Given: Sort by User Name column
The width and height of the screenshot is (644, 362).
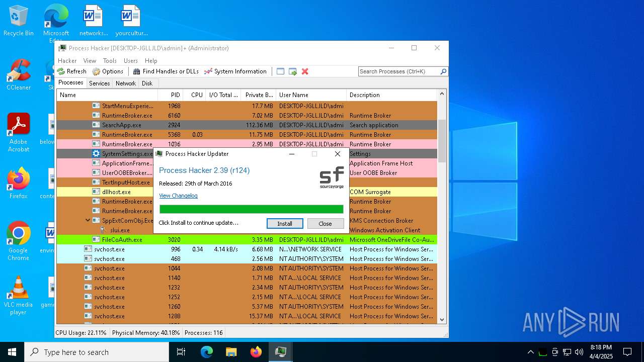Looking at the screenshot, I should pos(311,95).
